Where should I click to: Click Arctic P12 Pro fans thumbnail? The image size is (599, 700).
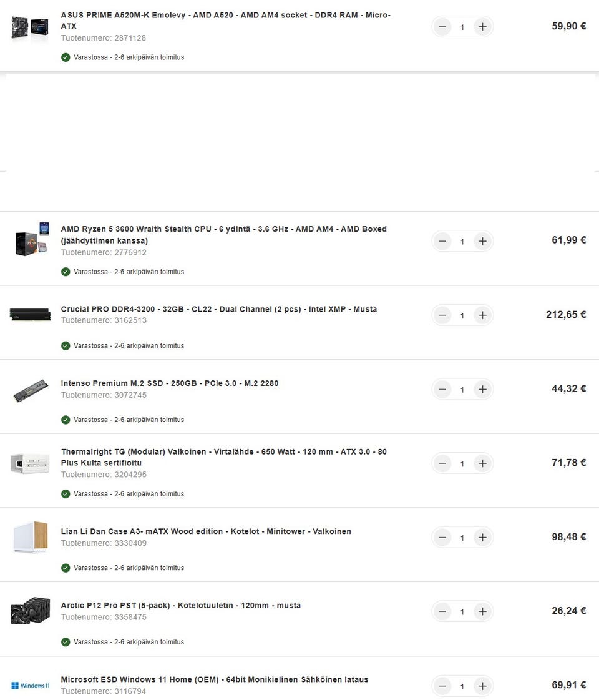[x=30, y=611]
